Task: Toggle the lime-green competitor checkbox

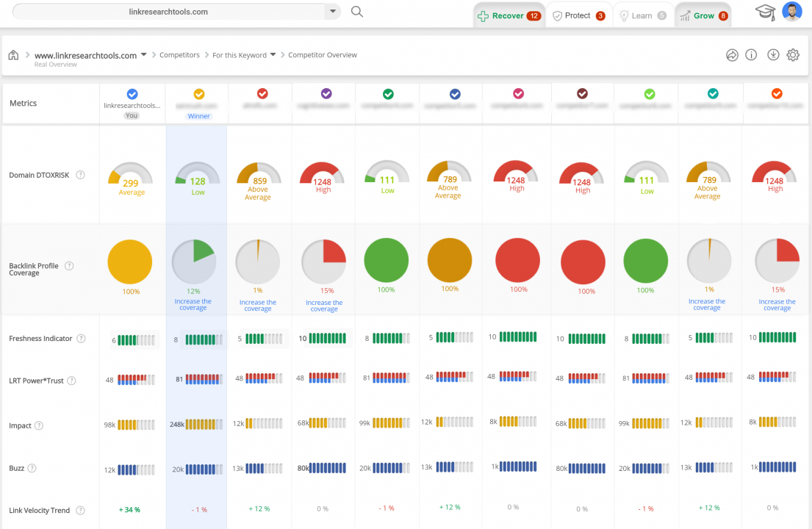Action: tap(650, 94)
